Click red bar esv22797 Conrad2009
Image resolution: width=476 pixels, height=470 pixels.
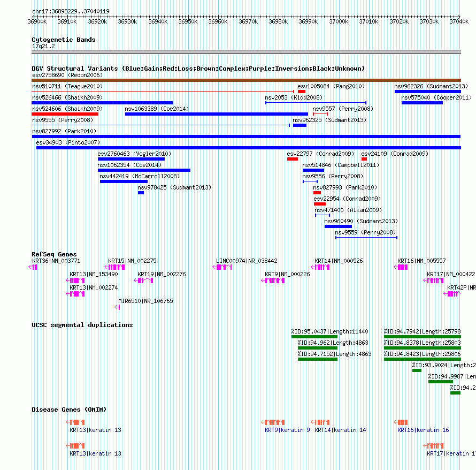293,159
